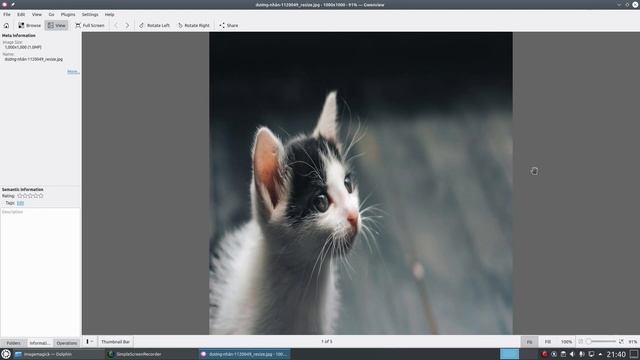
Task: Select the first virtual desktop pager
Action: point(509,354)
